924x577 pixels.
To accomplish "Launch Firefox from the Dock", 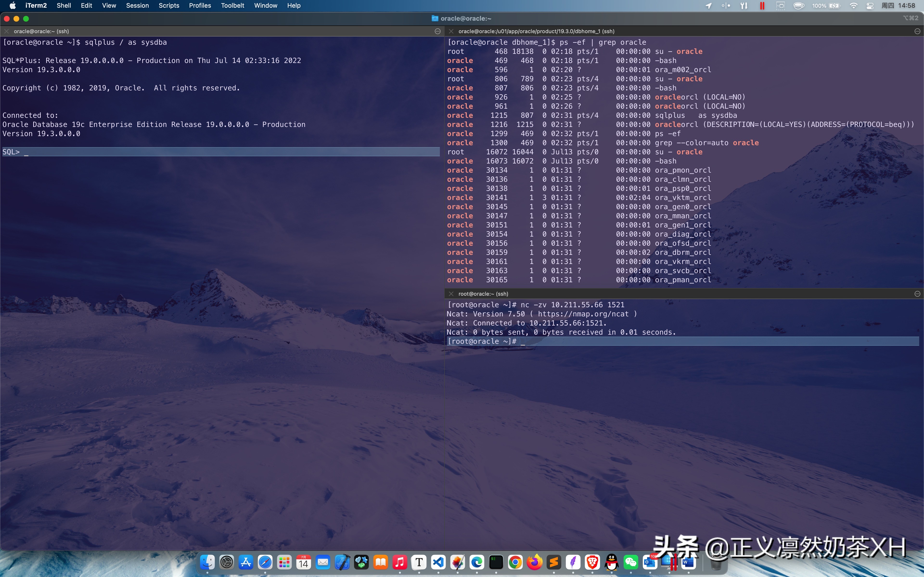I will [x=534, y=562].
